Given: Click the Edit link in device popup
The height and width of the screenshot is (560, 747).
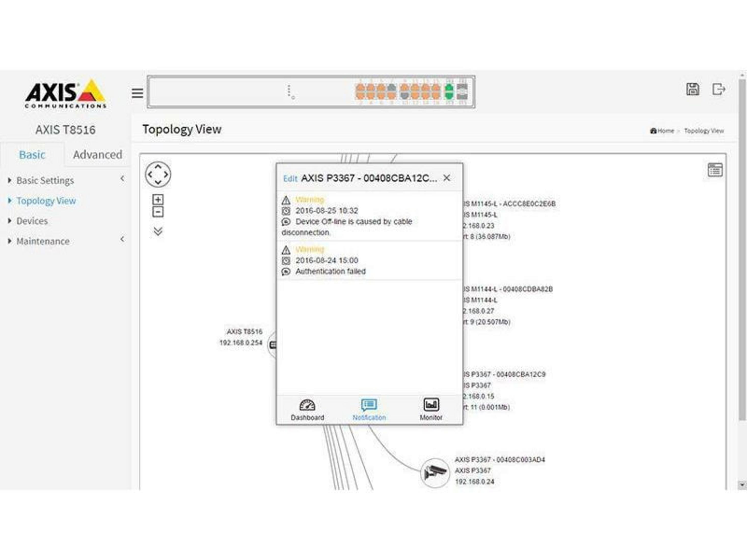Looking at the screenshot, I should click(x=290, y=179).
